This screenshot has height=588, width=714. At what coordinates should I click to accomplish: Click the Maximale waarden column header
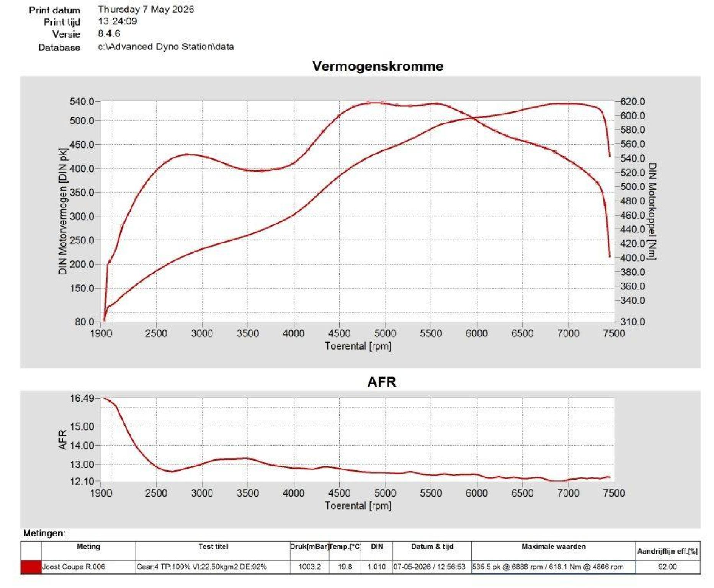(554, 547)
